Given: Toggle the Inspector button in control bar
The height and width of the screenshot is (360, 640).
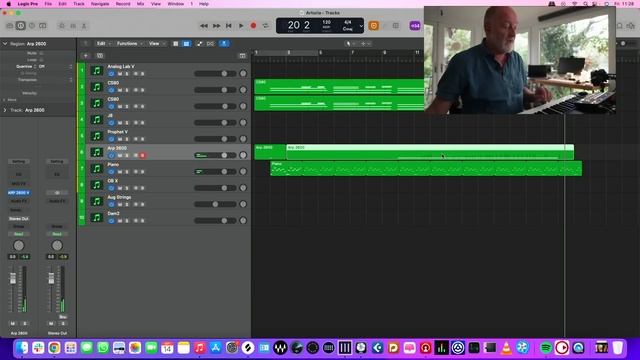Looking at the screenshot, I should [20, 26].
